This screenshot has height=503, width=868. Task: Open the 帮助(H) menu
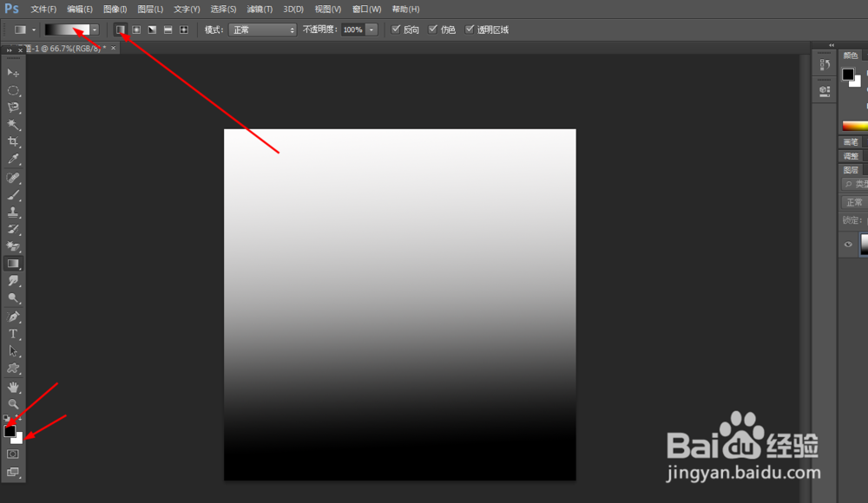pyautogui.click(x=405, y=10)
